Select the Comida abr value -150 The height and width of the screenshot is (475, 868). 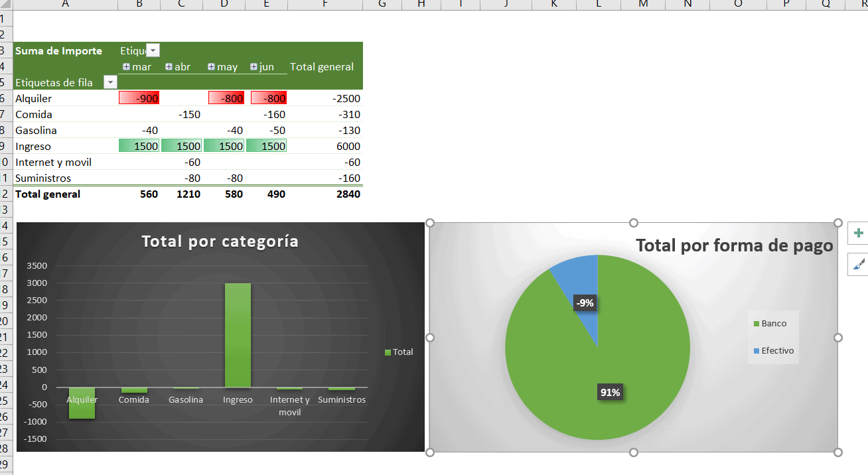181,114
